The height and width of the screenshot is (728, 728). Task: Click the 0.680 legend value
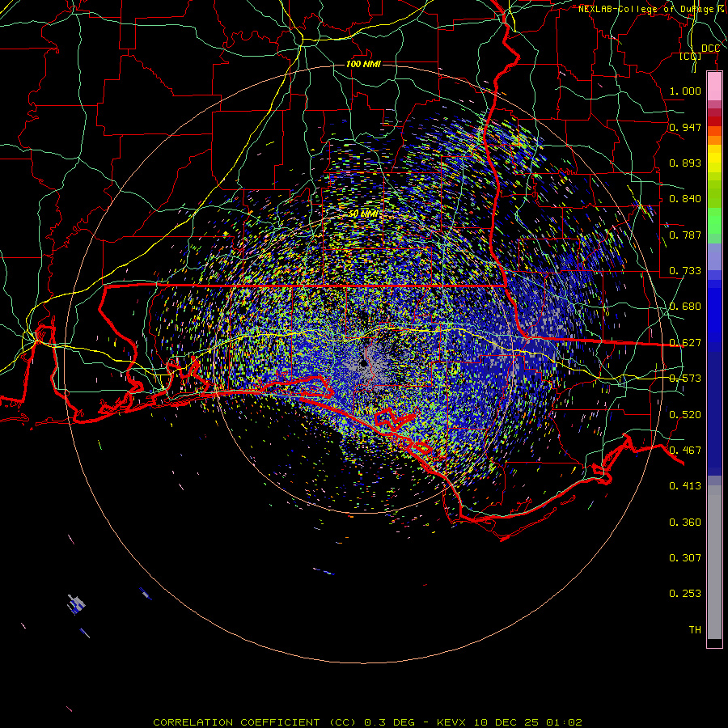[685, 307]
